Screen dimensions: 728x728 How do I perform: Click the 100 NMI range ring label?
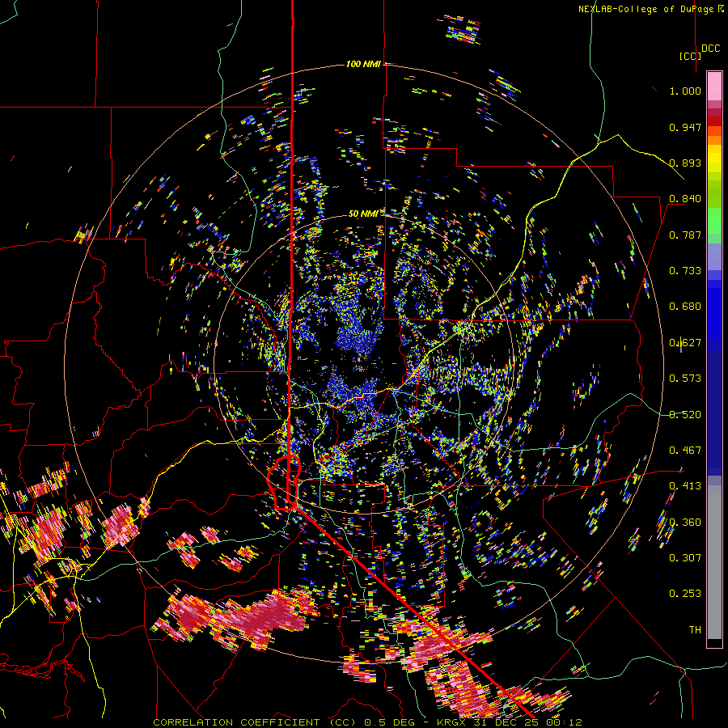pyautogui.click(x=363, y=64)
